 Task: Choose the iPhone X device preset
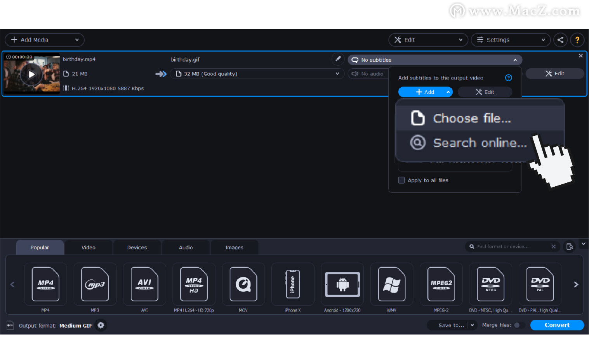(x=293, y=284)
